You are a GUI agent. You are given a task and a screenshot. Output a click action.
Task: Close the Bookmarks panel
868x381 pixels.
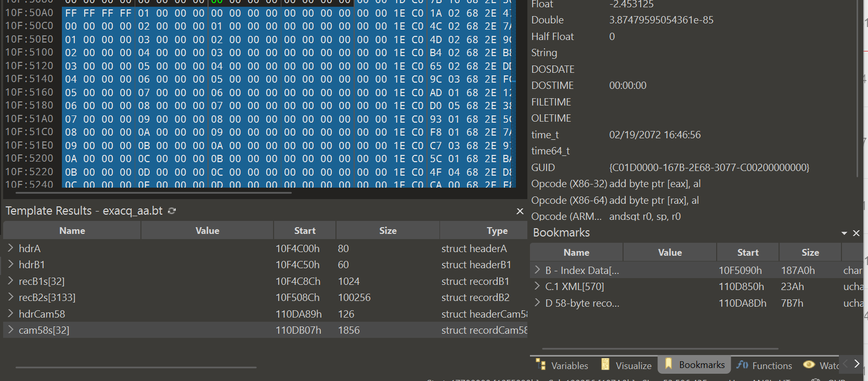[x=856, y=233]
